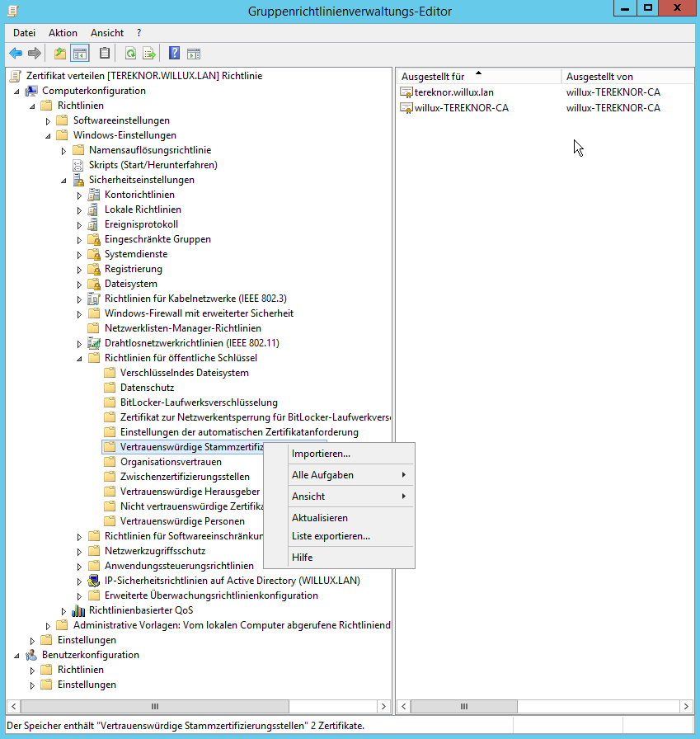The height and width of the screenshot is (739, 700).
Task: Select Liste exportieren... in context menu
Action: tap(331, 536)
